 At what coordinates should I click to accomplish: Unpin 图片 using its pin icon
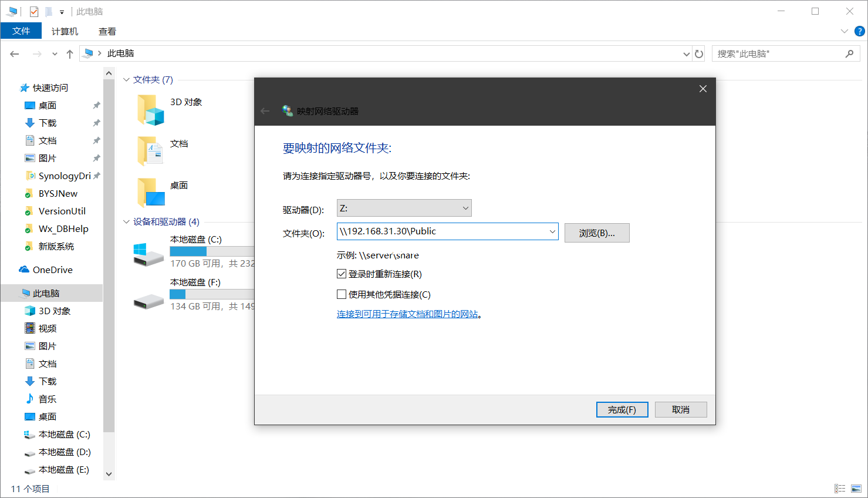(x=96, y=159)
